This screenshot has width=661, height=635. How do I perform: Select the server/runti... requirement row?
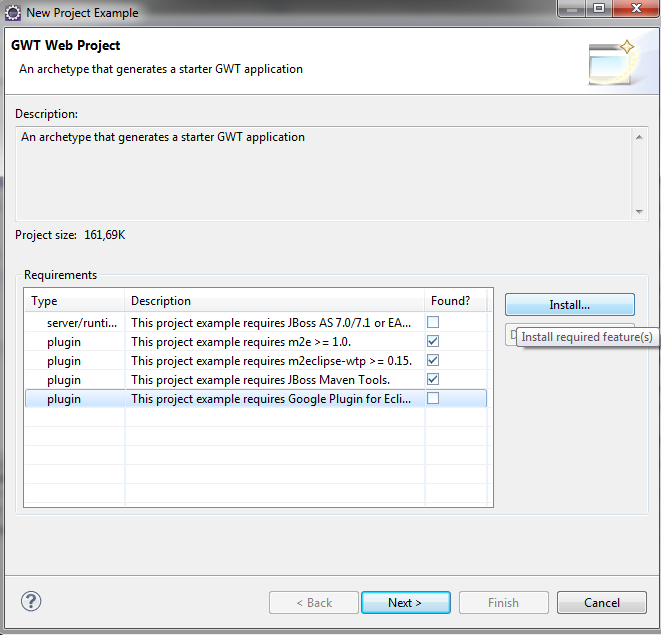pyautogui.click(x=255, y=323)
